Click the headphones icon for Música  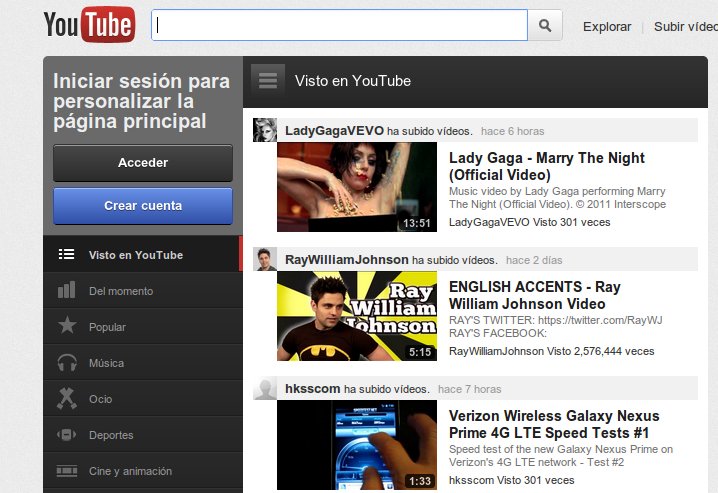click(x=67, y=363)
